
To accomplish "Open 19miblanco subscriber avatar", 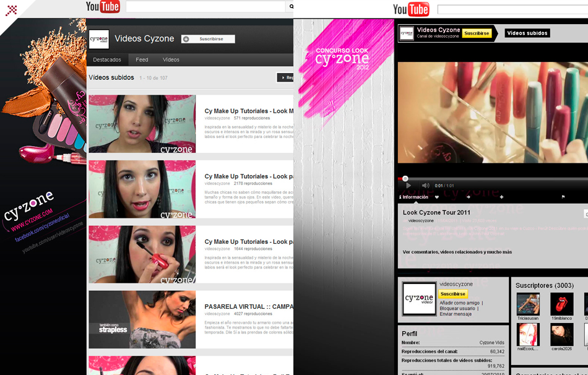I will (x=562, y=304).
